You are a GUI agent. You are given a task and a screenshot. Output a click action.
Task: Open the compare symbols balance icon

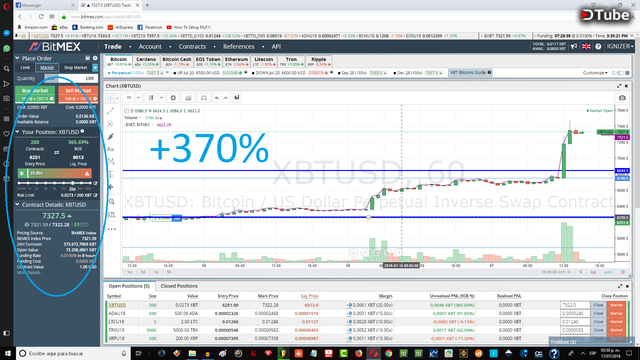[x=203, y=98]
